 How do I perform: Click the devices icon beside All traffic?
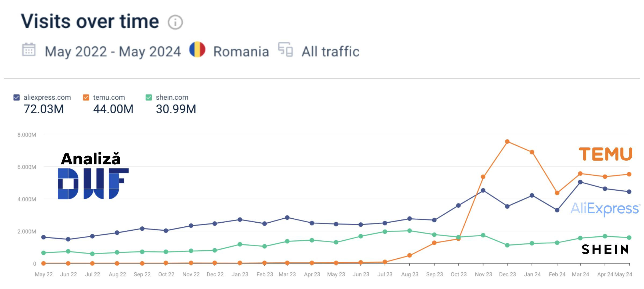285,50
